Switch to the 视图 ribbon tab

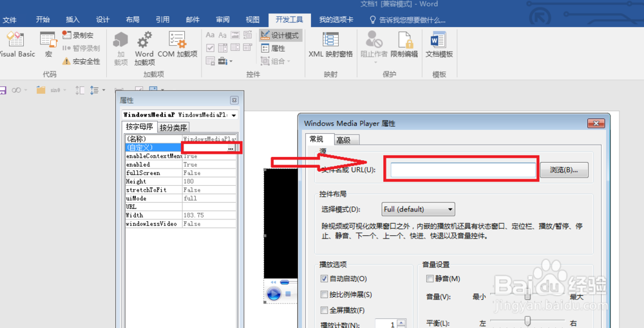[x=252, y=20]
